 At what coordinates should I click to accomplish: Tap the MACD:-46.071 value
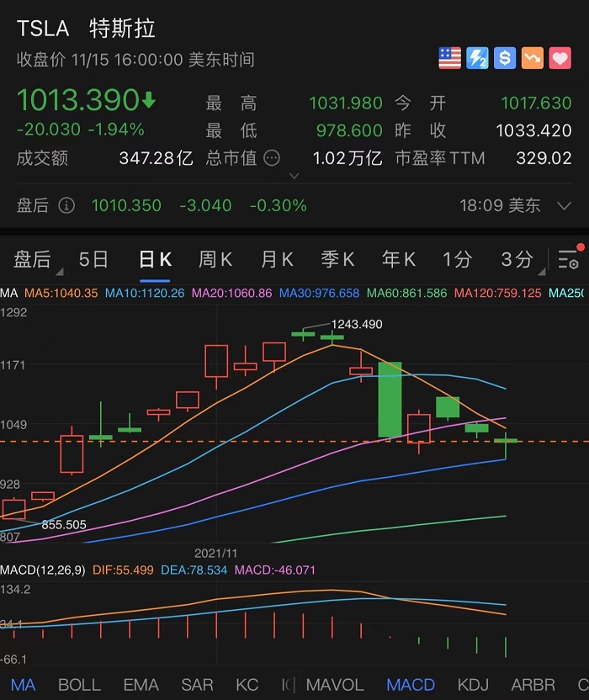(x=274, y=570)
